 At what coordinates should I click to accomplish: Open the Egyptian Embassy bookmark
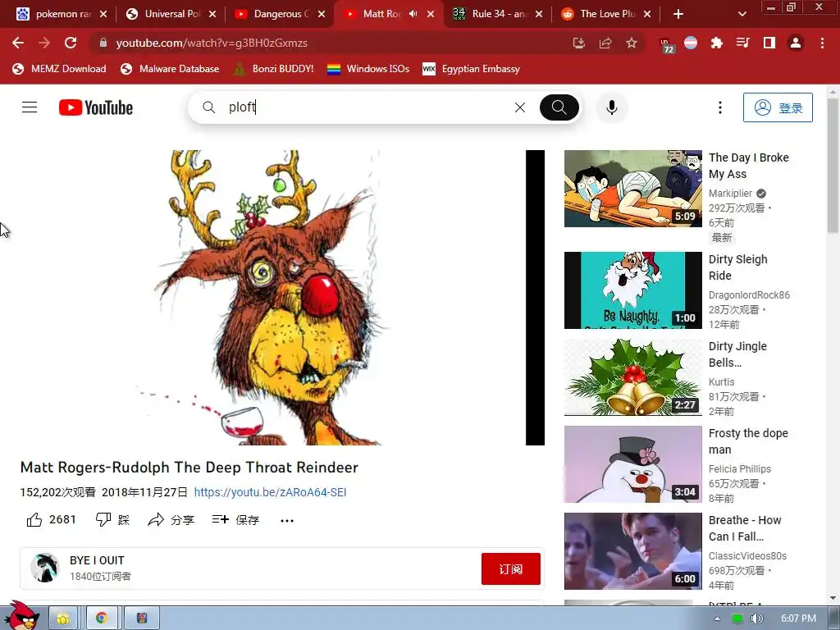tap(472, 69)
